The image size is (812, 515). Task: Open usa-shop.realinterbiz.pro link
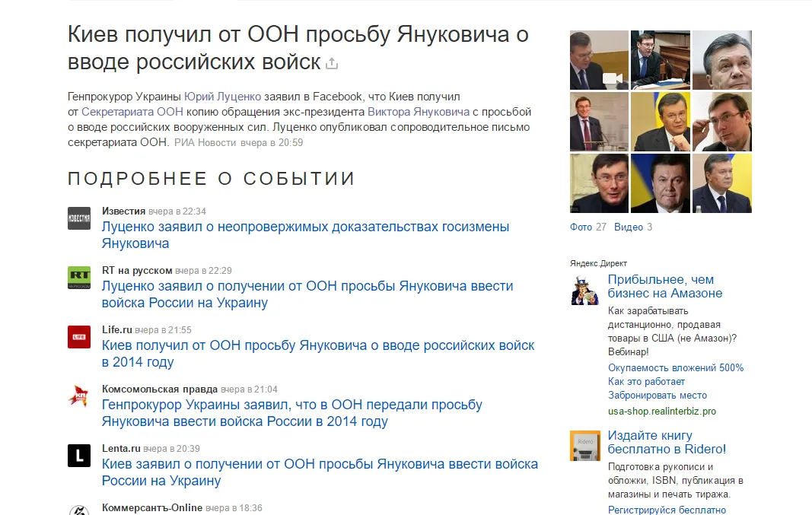pyautogui.click(x=662, y=412)
